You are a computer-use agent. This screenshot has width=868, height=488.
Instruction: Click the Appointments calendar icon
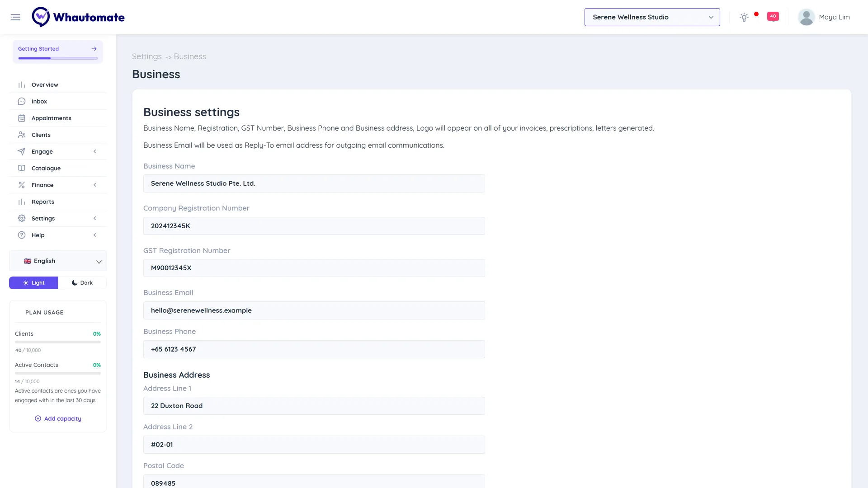point(22,118)
